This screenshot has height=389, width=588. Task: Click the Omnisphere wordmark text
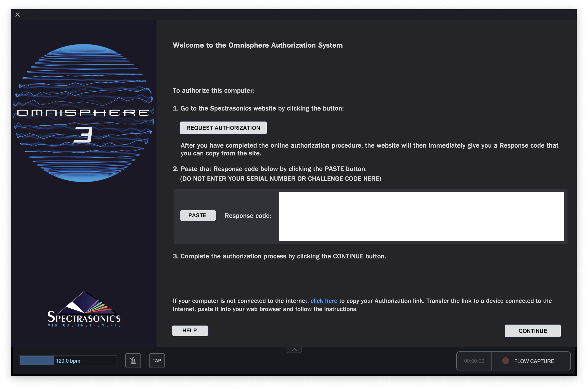[x=83, y=113]
